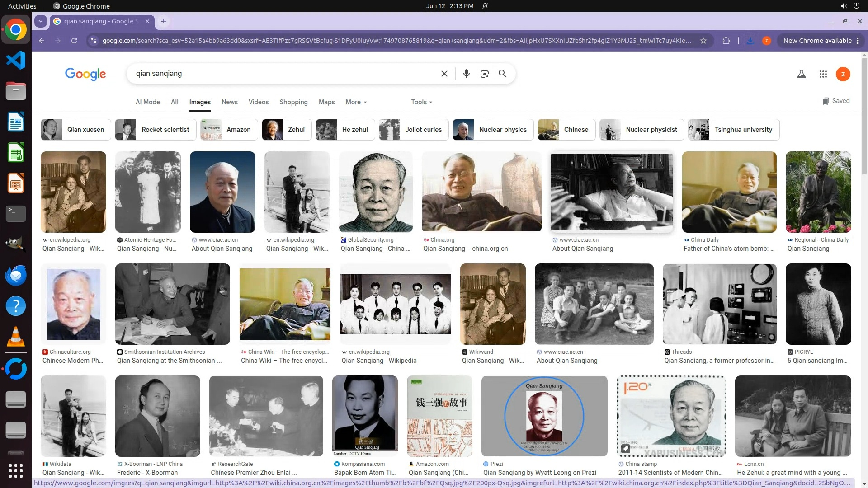The width and height of the screenshot is (868, 488).
Task: Open the Chrome tab search dropdown arrow
Action: click(41, 21)
